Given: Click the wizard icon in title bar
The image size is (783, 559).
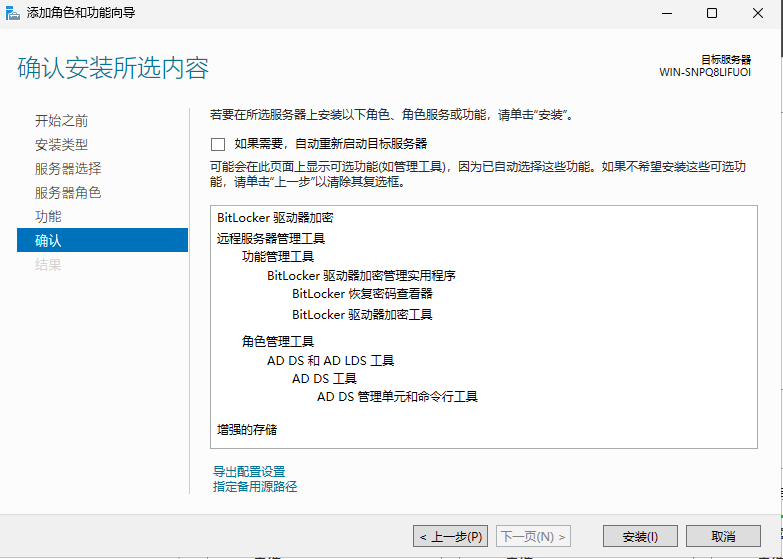Looking at the screenshot, I should [12, 13].
